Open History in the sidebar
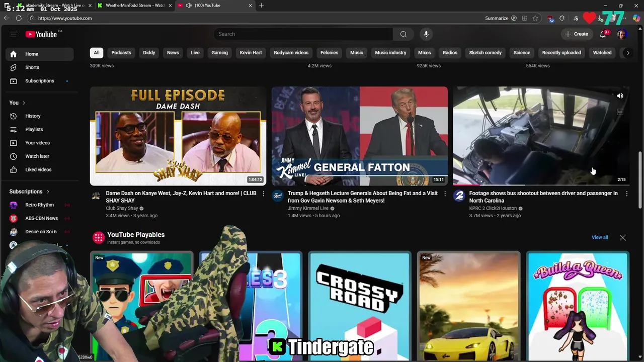The height and width of the screenshot is (362, 644). (x=40, y=116)
